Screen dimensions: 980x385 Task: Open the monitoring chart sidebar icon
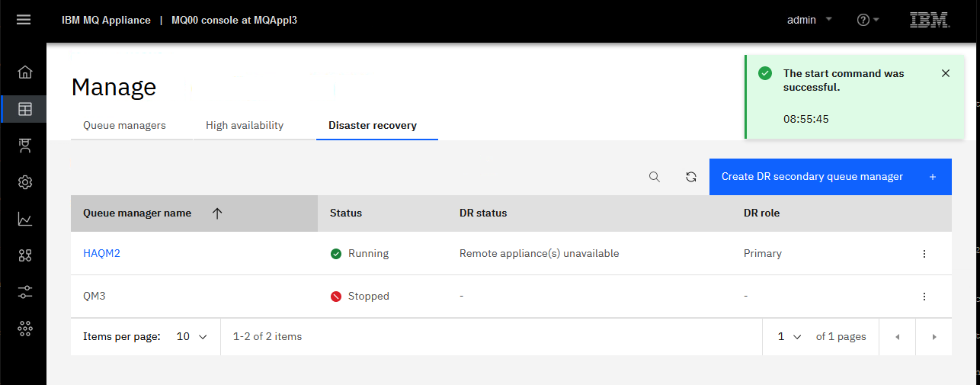[x=25, y=219]
